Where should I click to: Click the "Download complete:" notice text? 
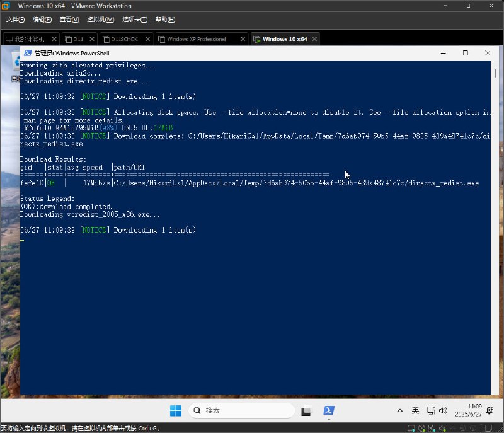[149, 136]
